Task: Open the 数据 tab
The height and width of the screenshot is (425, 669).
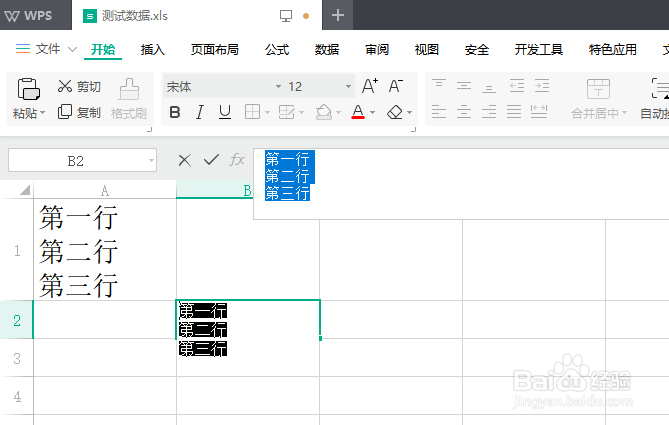Action: coord(327,49)
